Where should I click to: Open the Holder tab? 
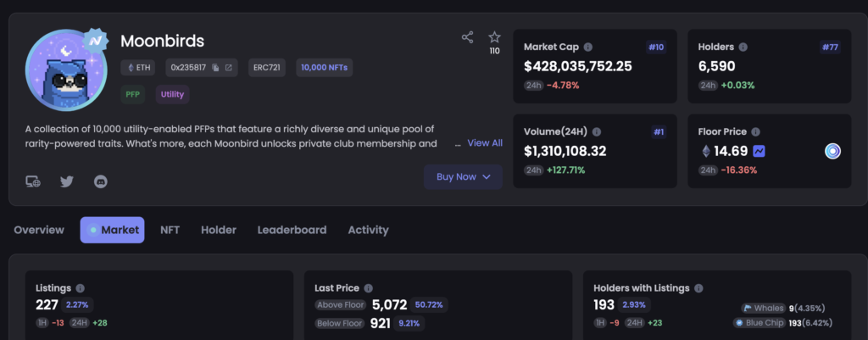pos(219,230)
